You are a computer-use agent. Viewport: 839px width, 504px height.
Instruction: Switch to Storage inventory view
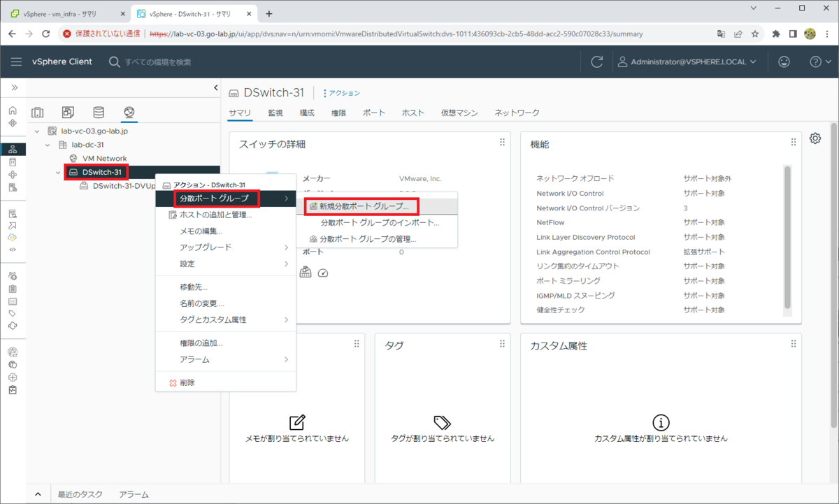tap(99, 113)
